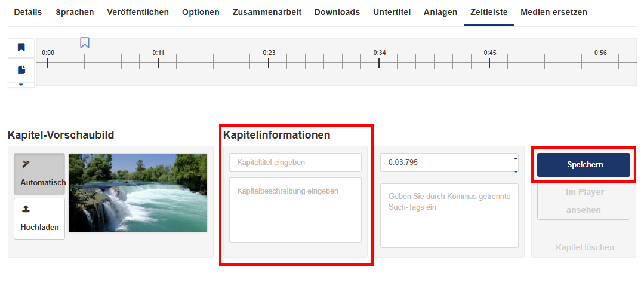Click the upload icon above Hochladen
The height and width of the screenshot is (282, 644).
(26, 209)
